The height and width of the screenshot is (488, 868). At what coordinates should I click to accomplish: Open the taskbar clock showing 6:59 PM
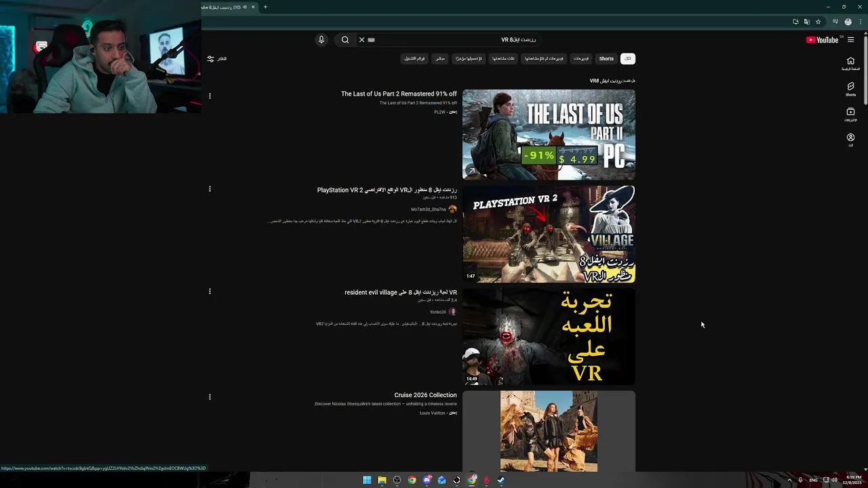(852, 481)
